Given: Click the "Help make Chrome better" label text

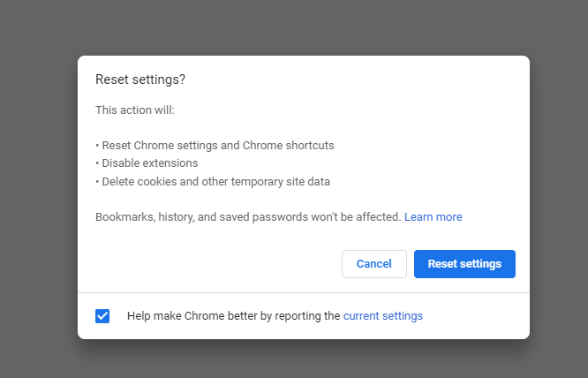Looking at the screenshot, I should (233, 315).
